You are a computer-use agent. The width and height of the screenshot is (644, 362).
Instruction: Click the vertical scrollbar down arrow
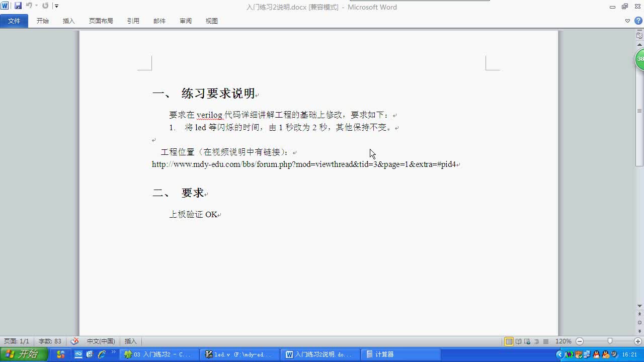(639, 306)
